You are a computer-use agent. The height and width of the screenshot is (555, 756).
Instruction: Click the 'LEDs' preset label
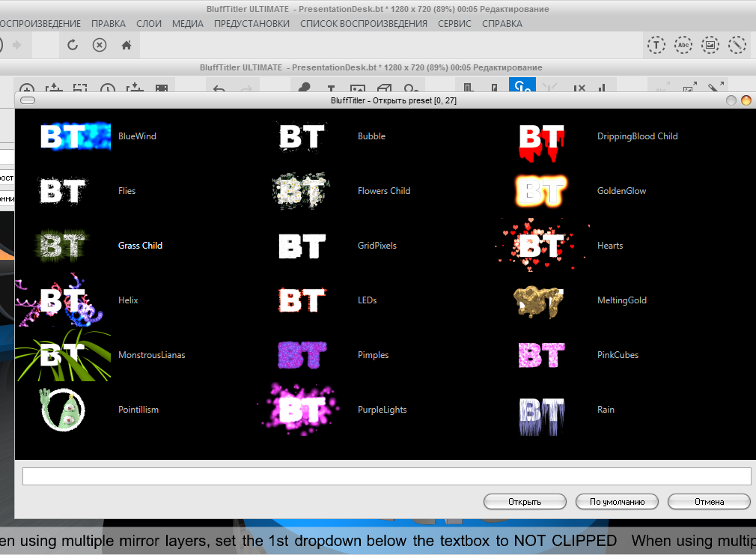(x=367, y=300)
